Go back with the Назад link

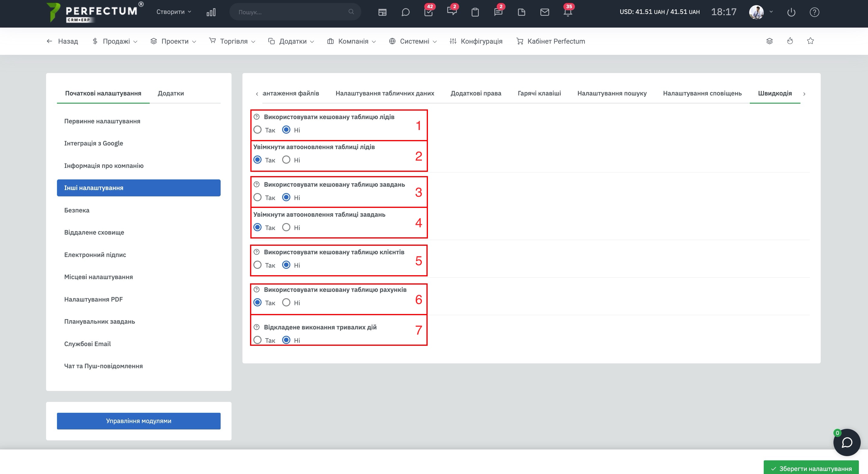click(62, 41)
